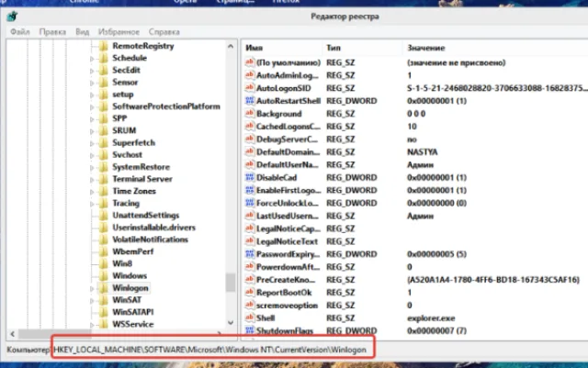This screenshot has width=588, height=368.
Task: Expand the Time Zones tree node
Action: [92, 192]
